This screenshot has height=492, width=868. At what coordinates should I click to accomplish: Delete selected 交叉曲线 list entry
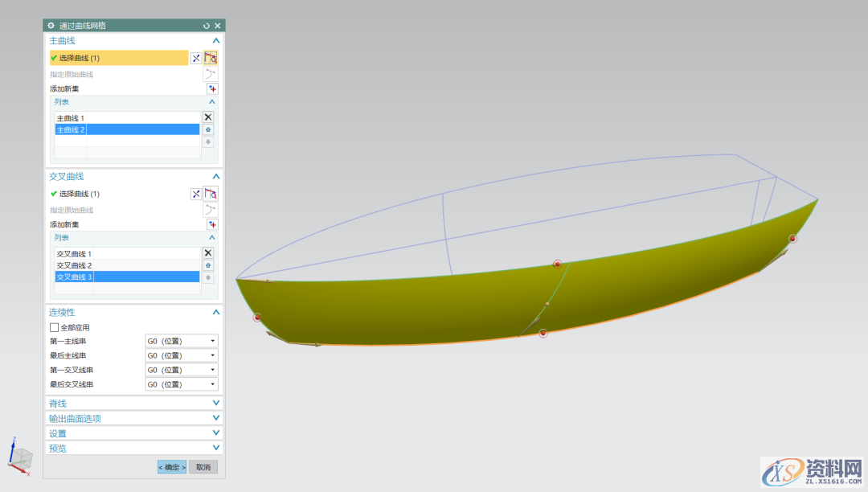pyautogui.click(x=208, y=252)
